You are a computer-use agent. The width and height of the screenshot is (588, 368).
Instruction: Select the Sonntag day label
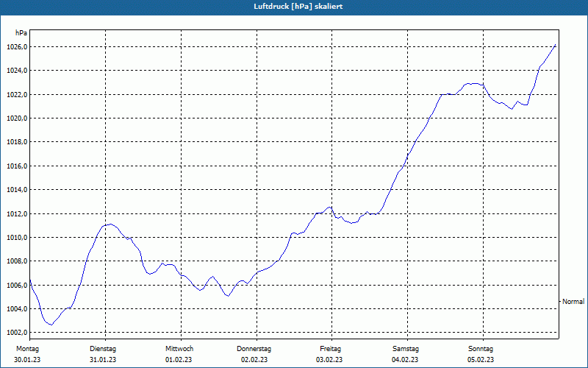[481, 349]
